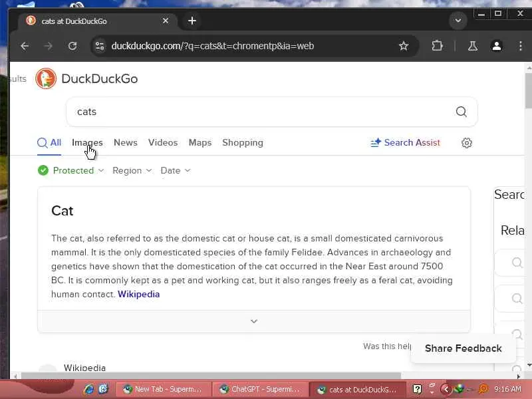Submit search with magnifier icon
The image size is (532, 399).
(461, 112)
